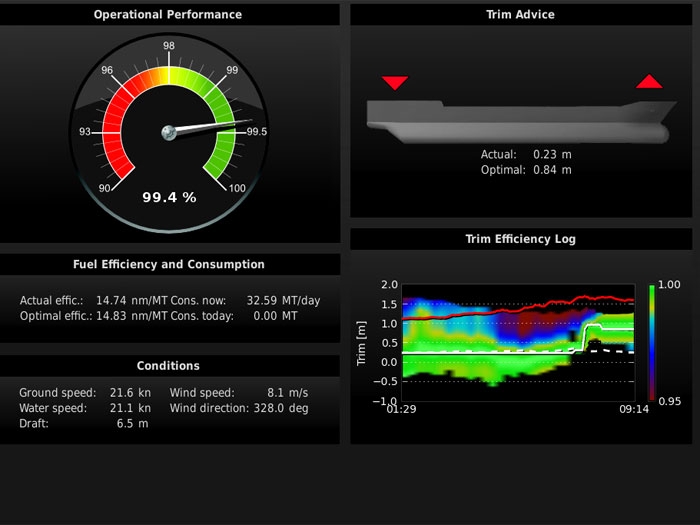Screen dimensions: 700x525
Task: Click the 90 gauge scale label
Action: coord(104,188)
